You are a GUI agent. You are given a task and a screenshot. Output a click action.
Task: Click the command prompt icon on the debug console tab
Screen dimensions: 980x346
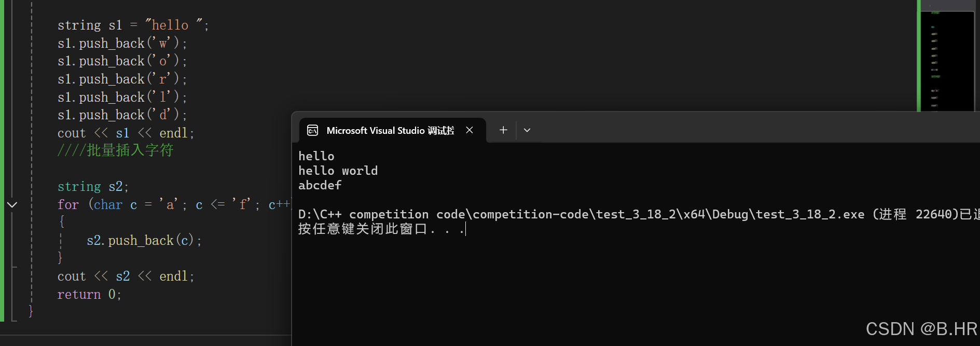click(x=313, y=130)
